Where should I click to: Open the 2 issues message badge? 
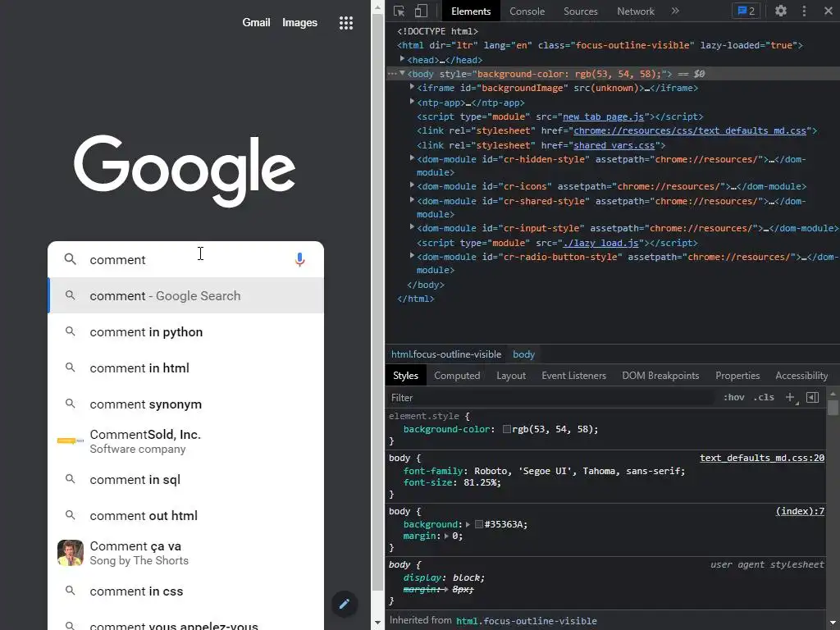coord(746,11)
